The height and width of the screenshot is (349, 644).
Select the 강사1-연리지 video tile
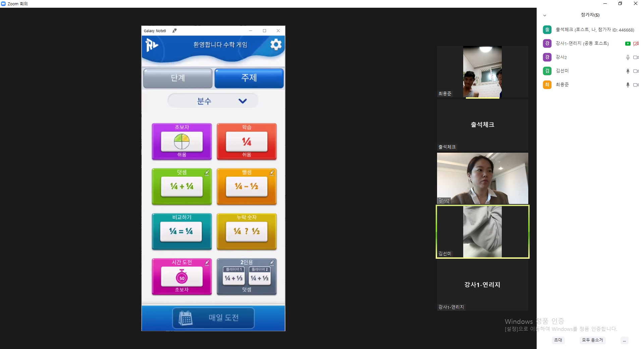482,285
